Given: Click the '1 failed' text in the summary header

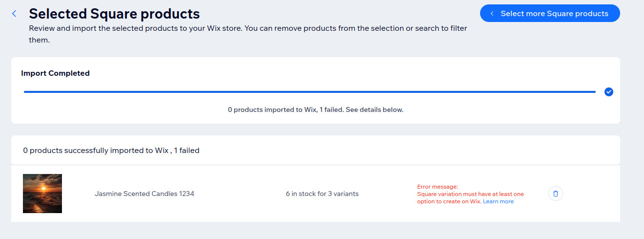Looking at the screenshot, I should tap(187, 151).
